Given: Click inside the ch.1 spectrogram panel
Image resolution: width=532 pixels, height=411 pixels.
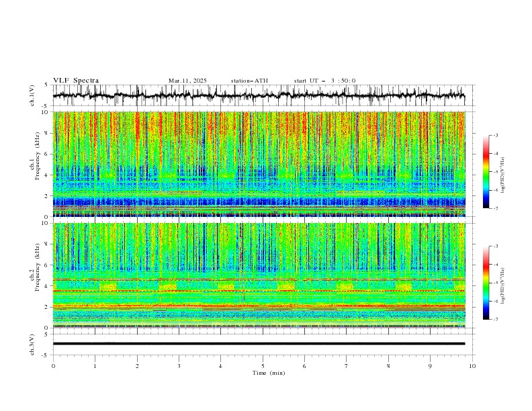Looking at the screenshot, I should click(259, 164).
